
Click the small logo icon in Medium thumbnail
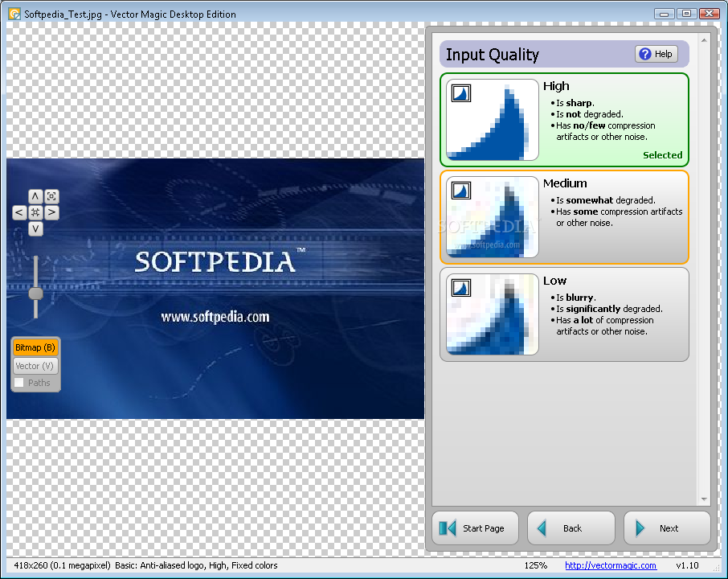[461, 191]
